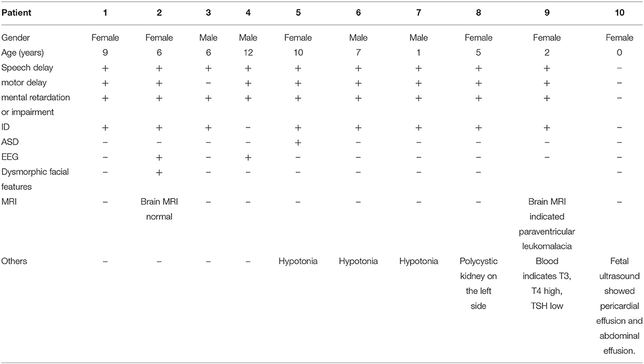
Task: Select the "Others" row label
Action: (x=15, y=261)
